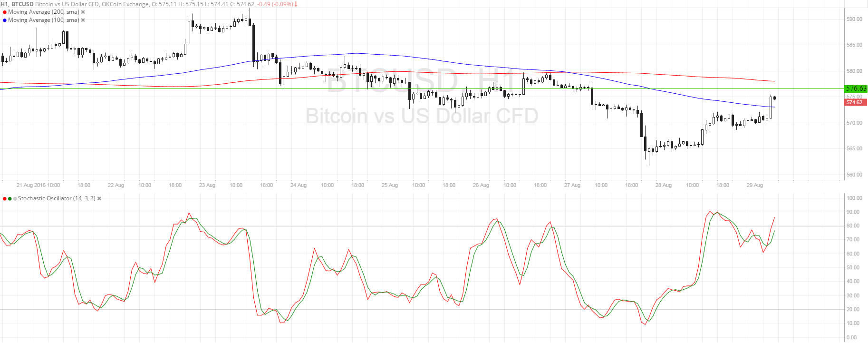
Task: Click the green Stochastic Oscillator color dot
Action: pos(10,199)
